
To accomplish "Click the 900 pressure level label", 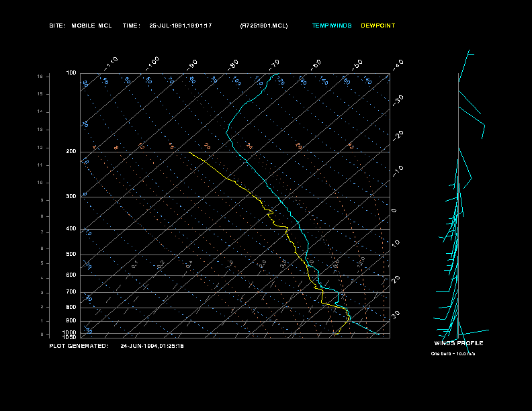I will pyautogui.click(x=71, y=321).
